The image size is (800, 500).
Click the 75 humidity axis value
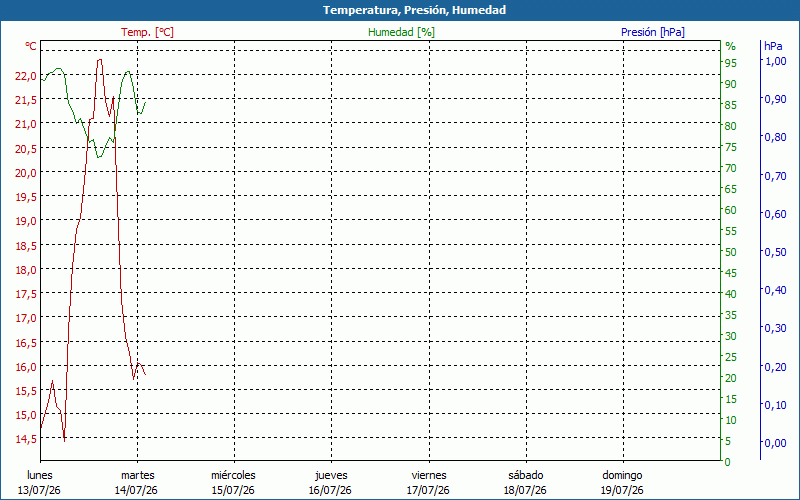[731, 147]
